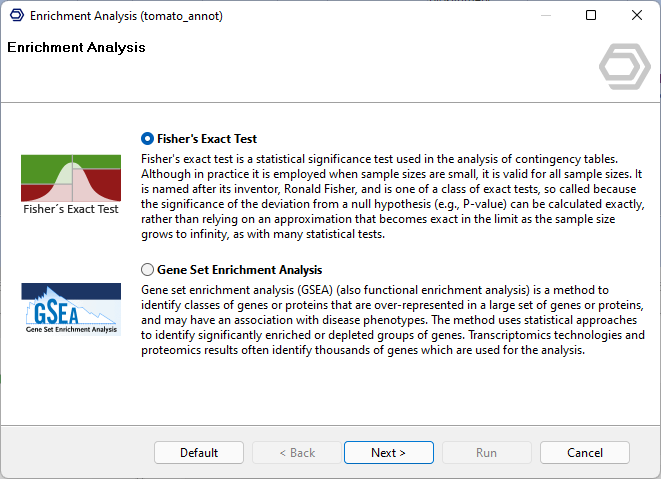Click the GSEA logo image

70,309
